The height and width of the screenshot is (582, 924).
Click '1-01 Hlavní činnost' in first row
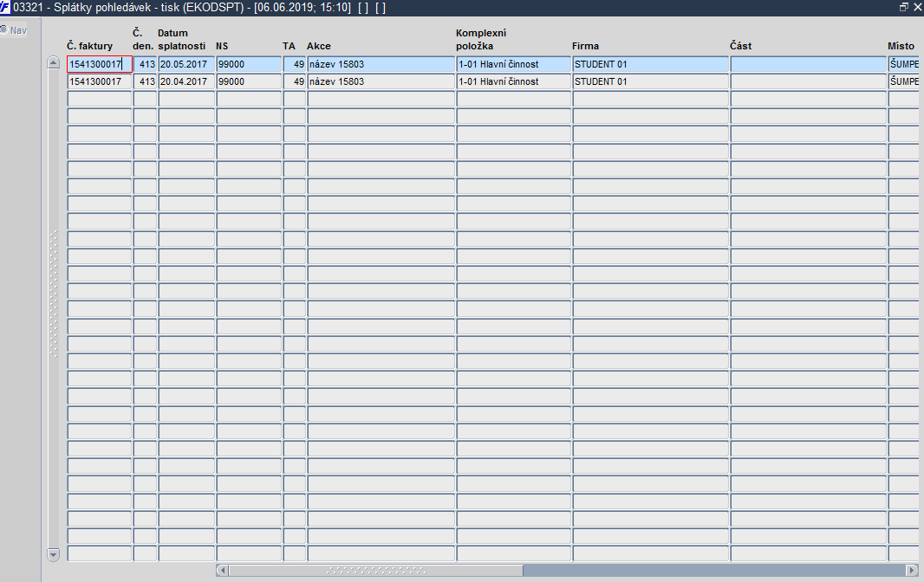514,64
